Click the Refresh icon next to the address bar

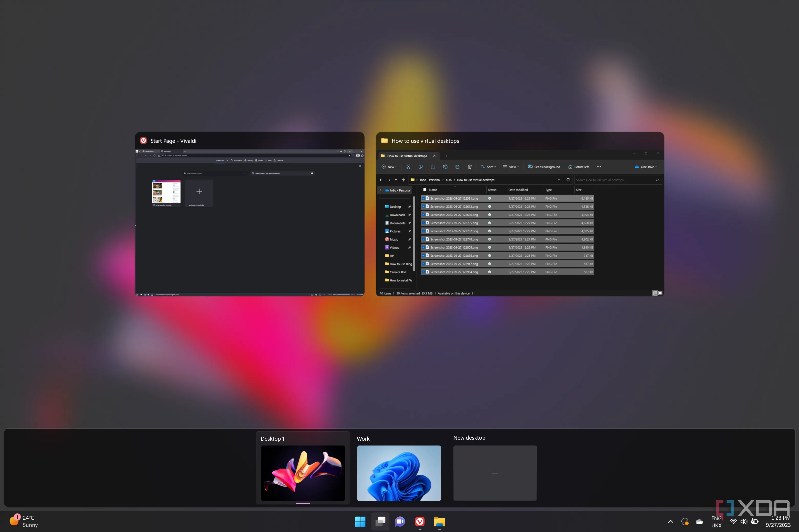tap(568, 180)
